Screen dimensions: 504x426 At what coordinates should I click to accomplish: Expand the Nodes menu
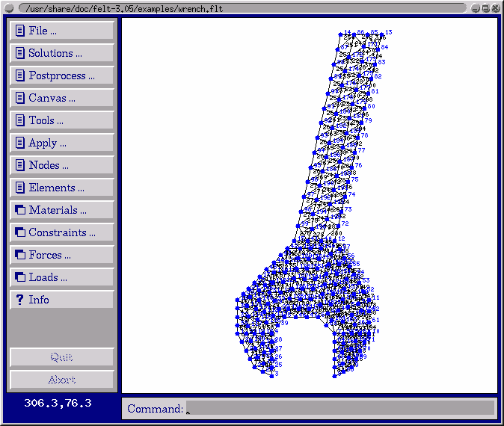tap(61, 165)
